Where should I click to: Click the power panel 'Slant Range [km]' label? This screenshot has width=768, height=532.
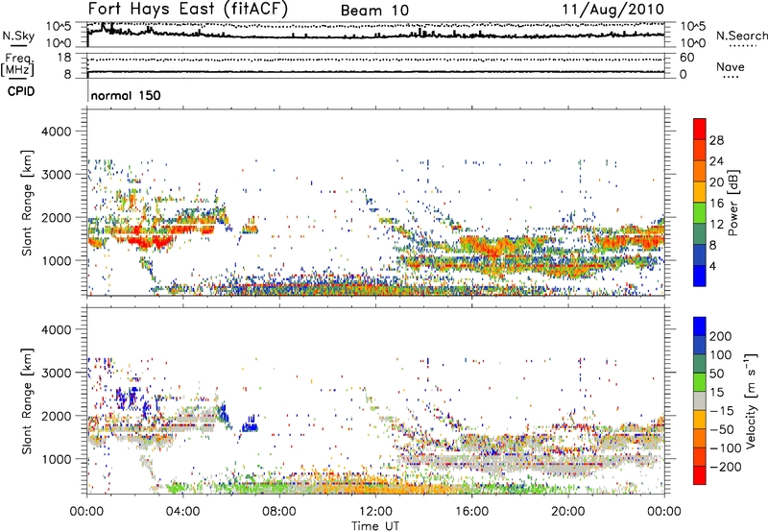click(27, 203)
